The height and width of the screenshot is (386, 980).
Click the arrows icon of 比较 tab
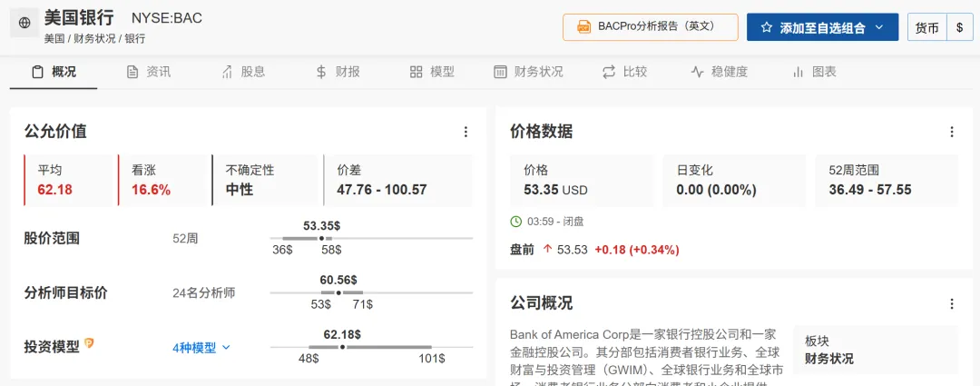[609, 72]
